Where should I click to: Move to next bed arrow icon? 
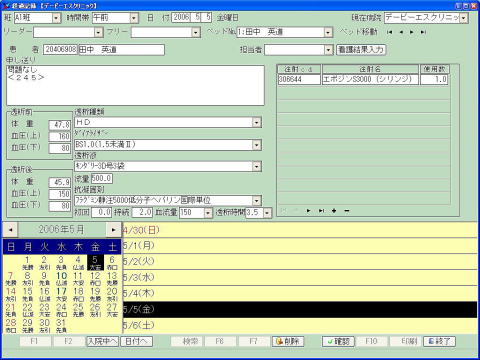(412, 32)
